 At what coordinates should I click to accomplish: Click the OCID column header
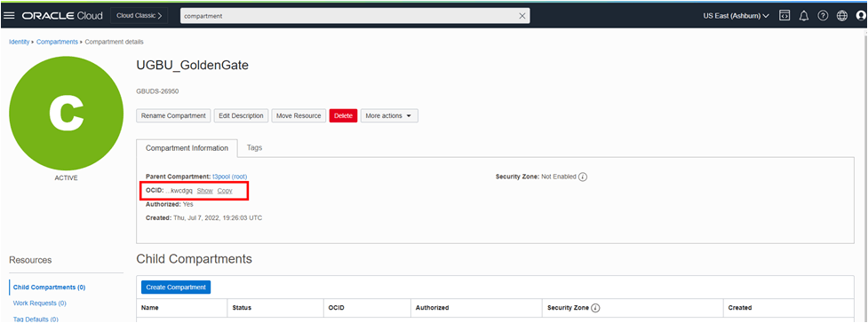tap(336, 308)
